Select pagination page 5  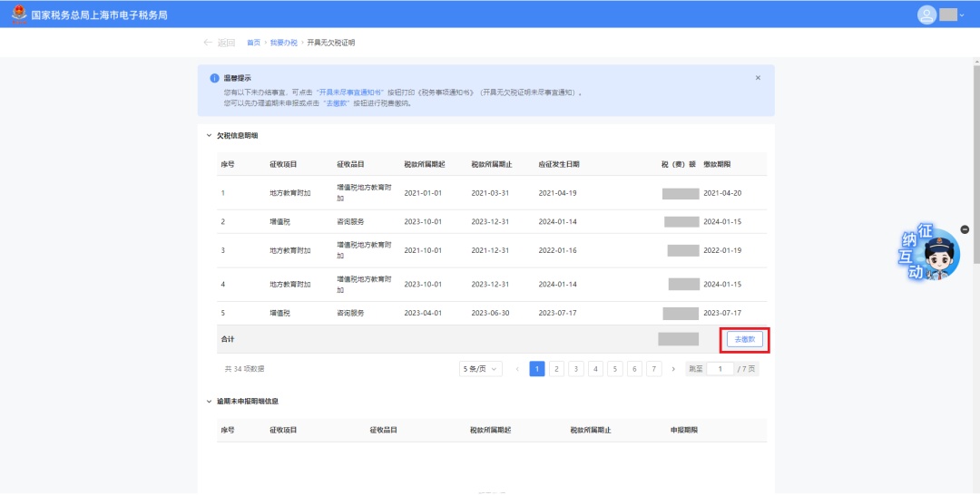pyautogui.click(x=615, y=369)
